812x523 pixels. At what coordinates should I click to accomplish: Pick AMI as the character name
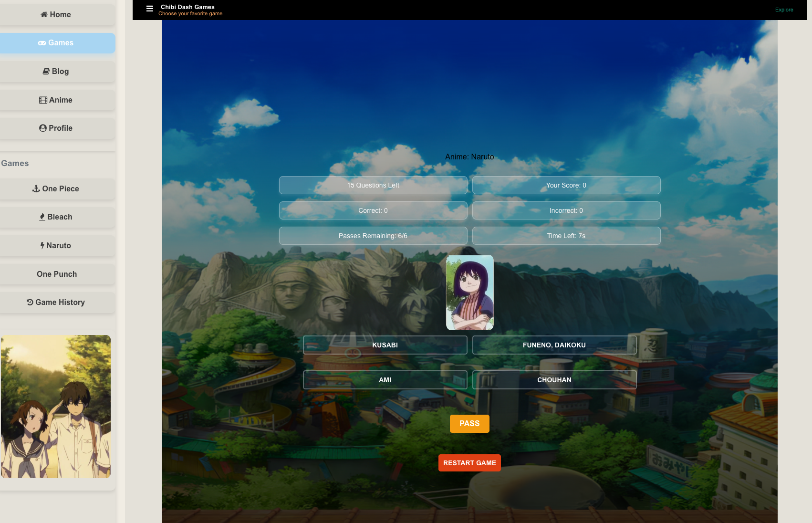click(x=385, y=380)
